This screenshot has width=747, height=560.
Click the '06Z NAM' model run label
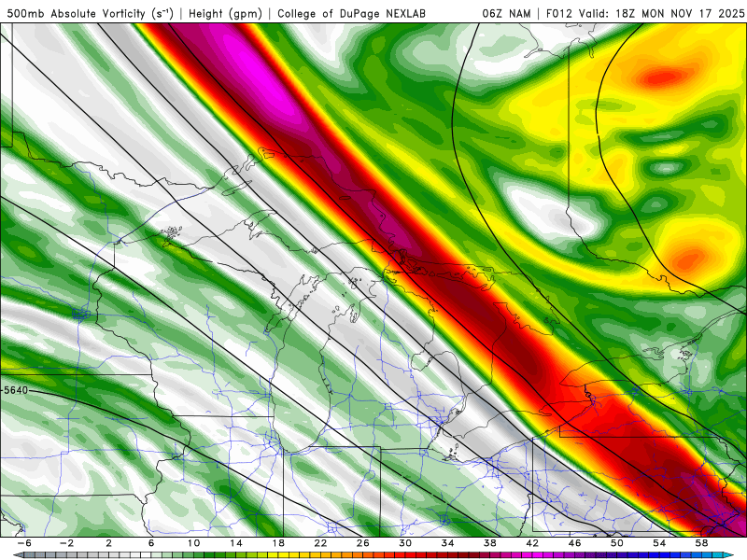[x=506, y=13]
